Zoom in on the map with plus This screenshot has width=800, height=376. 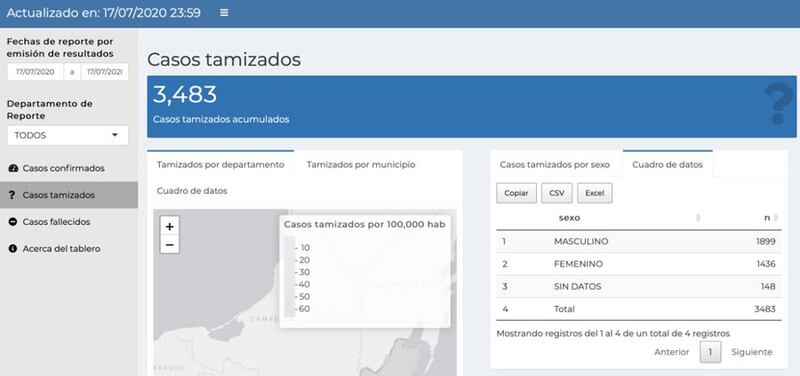pyautogui.click(x=169, y=226)
